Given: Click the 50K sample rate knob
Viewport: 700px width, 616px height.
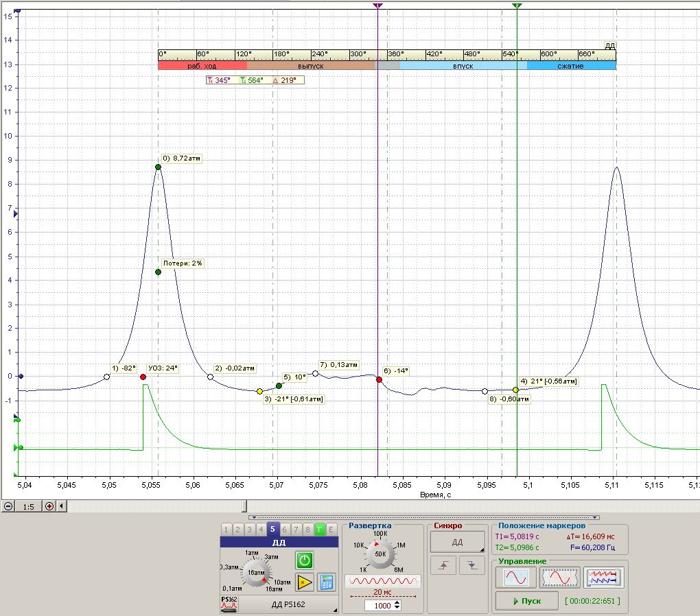Looking at the screenshot, I should tap(380, 554).
